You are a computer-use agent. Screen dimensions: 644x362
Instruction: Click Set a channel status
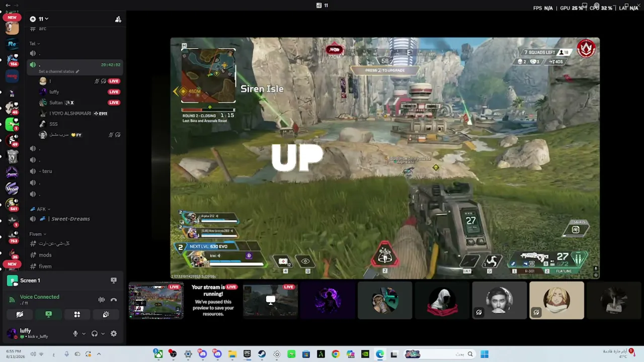click(x=59, y=71)
